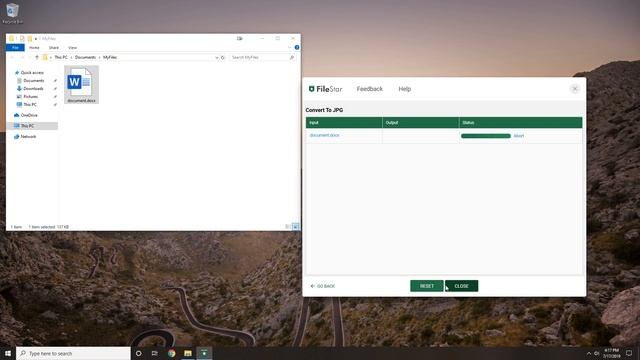This screenshot has width=640, height=360.
Task: Click This PC in the address bar
Action: 61,58
